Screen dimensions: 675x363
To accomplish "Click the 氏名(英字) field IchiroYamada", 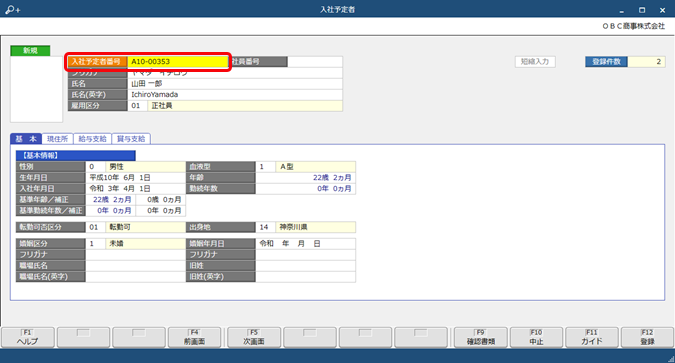I will 235,94.
